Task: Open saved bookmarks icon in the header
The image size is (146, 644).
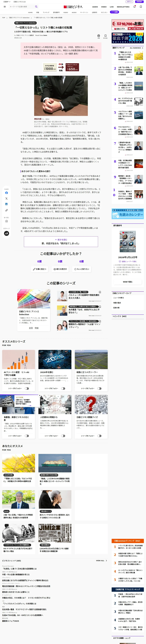Action: [141, 7]
